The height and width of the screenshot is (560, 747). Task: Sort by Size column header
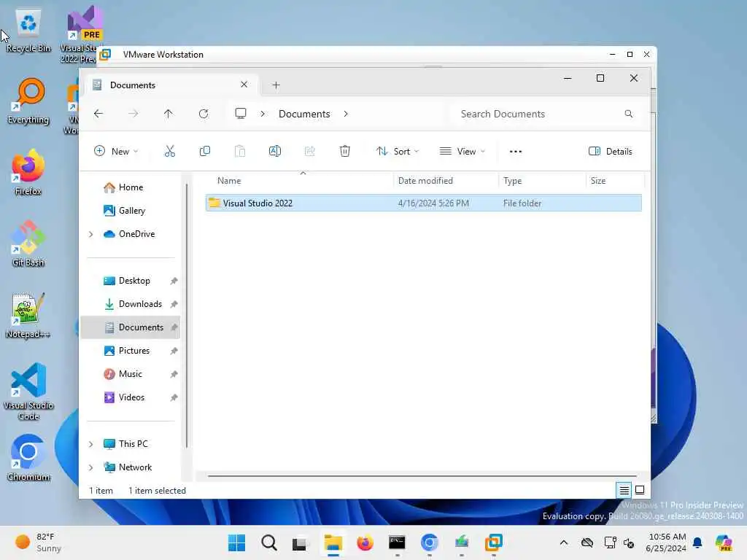[x=615, y=181]
